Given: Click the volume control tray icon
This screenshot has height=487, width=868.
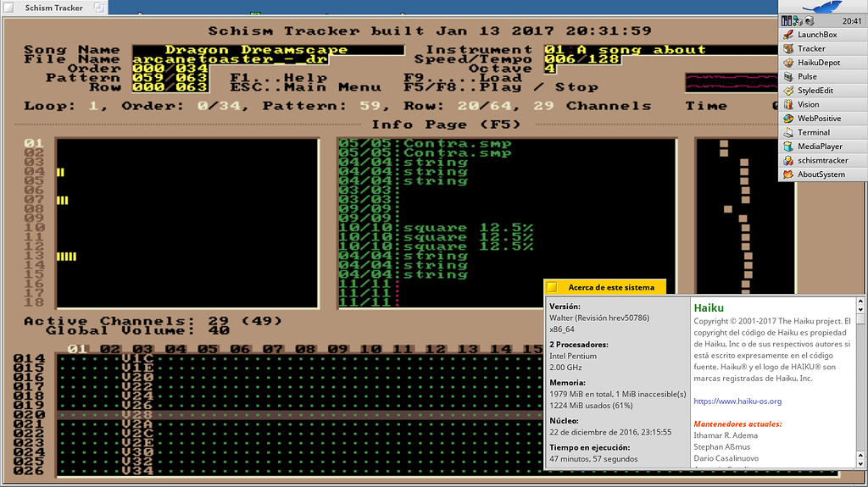Looking at the screenshot, I should tap(810, 21).
